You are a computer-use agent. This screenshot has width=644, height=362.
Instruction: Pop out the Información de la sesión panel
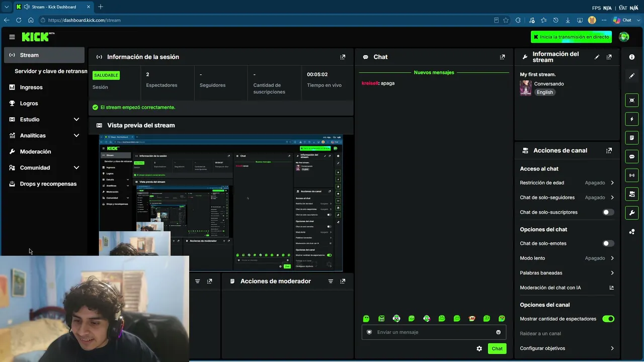(343, 57)
